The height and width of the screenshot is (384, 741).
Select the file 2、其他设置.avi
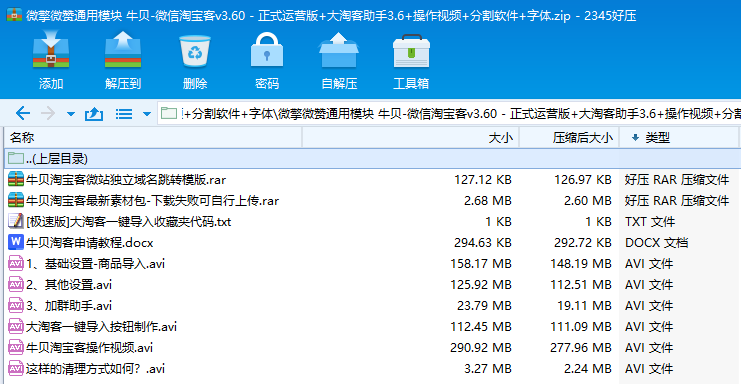[x=69, y=285]
